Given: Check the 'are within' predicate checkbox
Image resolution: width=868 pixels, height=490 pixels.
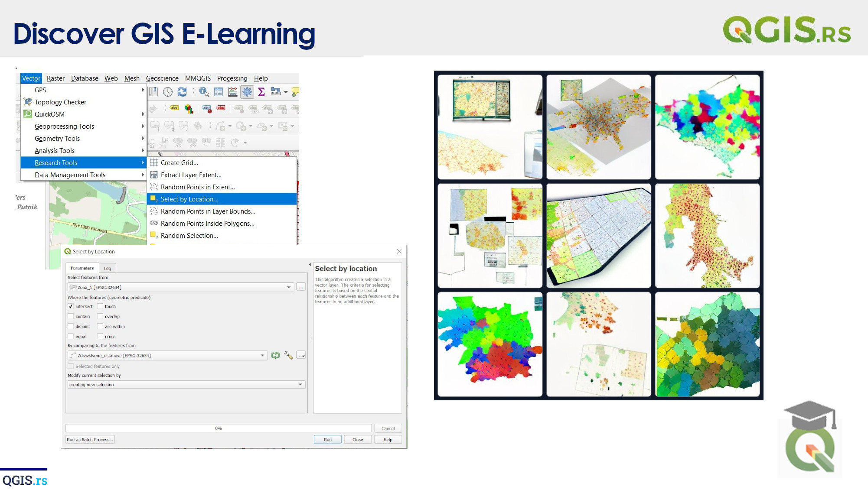Looking at the screenshot, I should coord(100,326).
